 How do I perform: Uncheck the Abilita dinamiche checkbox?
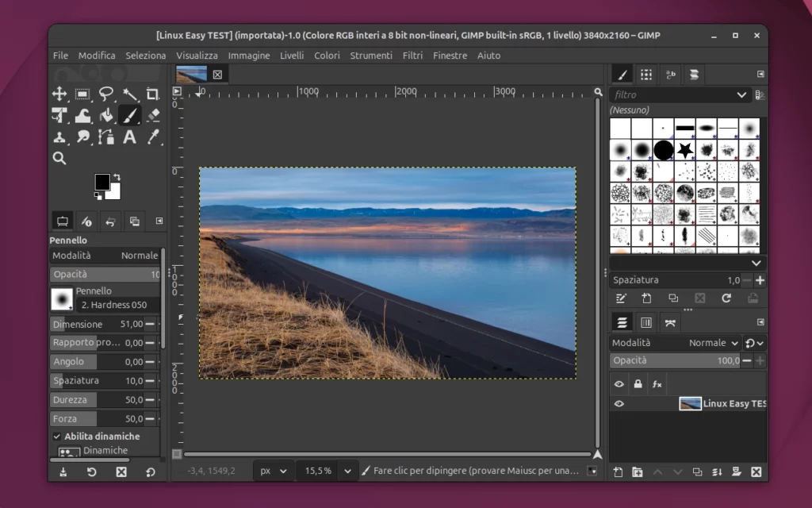tap(57, 437)
